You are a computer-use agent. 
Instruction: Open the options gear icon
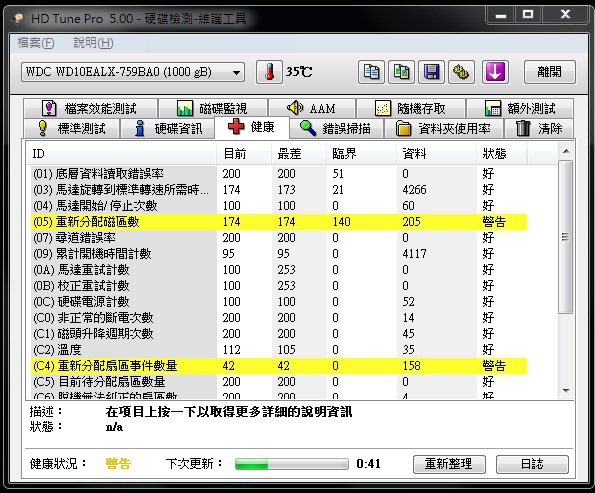461,72
